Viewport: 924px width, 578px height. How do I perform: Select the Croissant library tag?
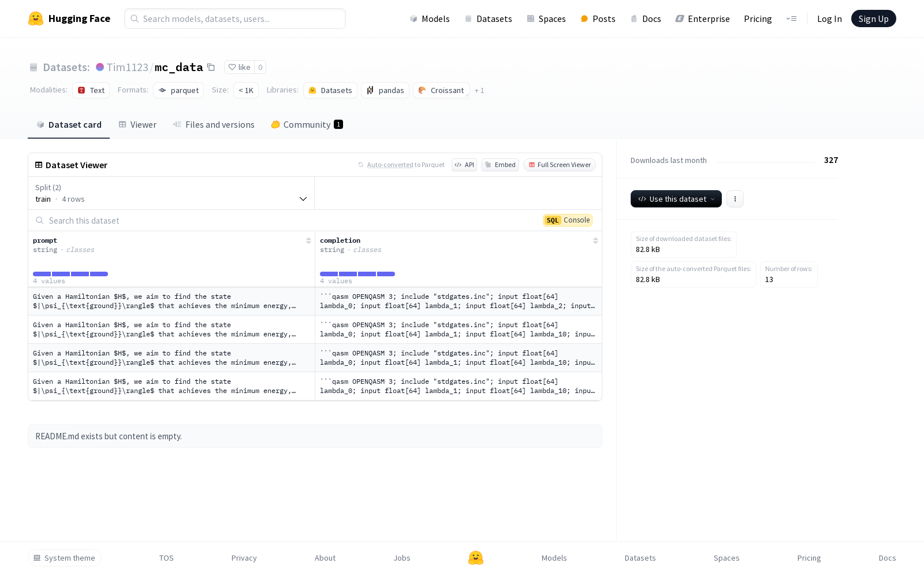(x=441, y=90)
